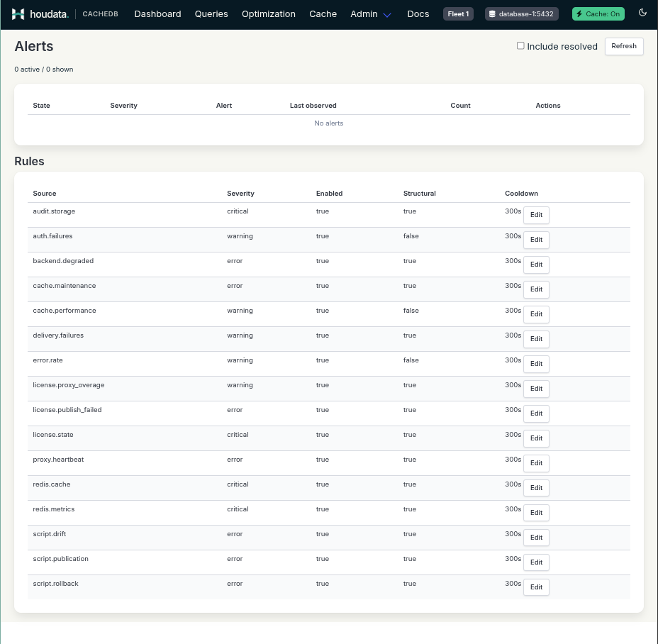The height and width of the screenshot is (644, 658).
Task: Edit the redis.metrics rule
Action: click(536, 512)
